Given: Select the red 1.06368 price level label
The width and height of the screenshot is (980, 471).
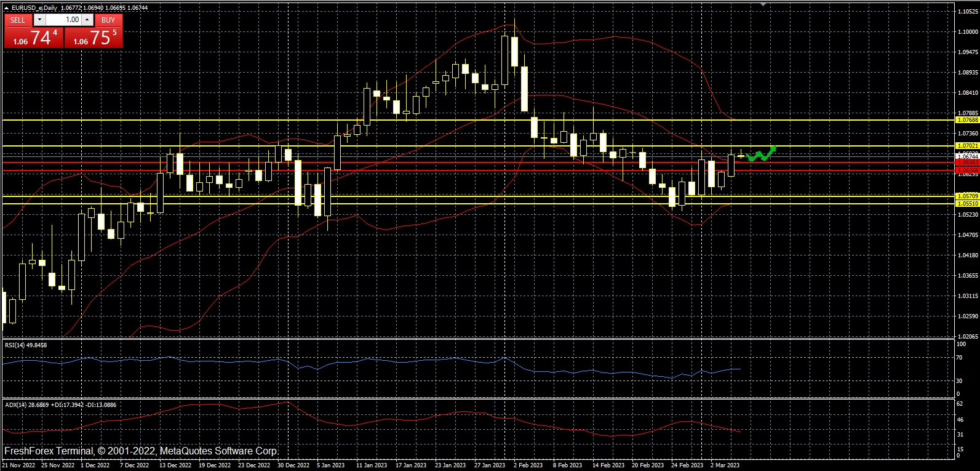Looking at the screenshot, I should (967, 171).
